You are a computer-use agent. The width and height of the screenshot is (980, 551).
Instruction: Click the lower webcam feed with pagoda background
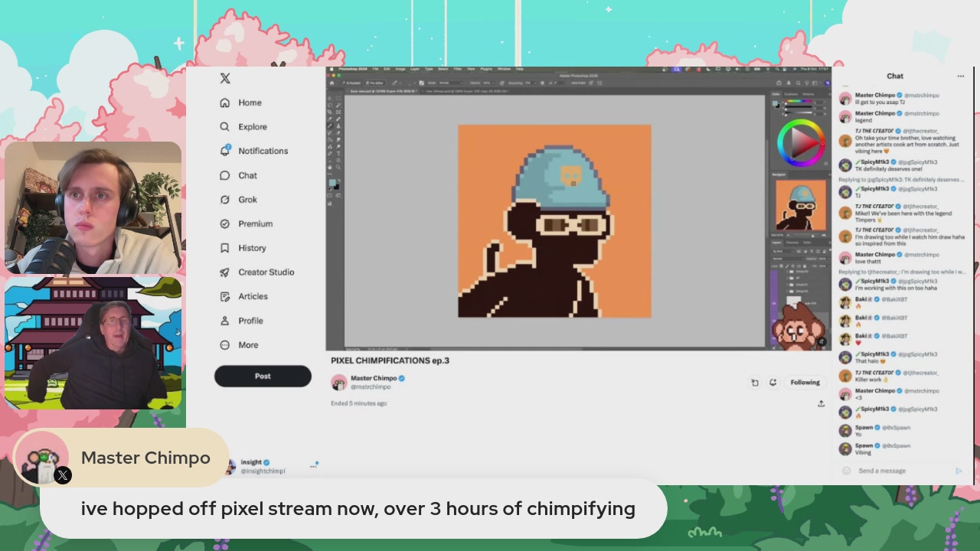[93, 344]
